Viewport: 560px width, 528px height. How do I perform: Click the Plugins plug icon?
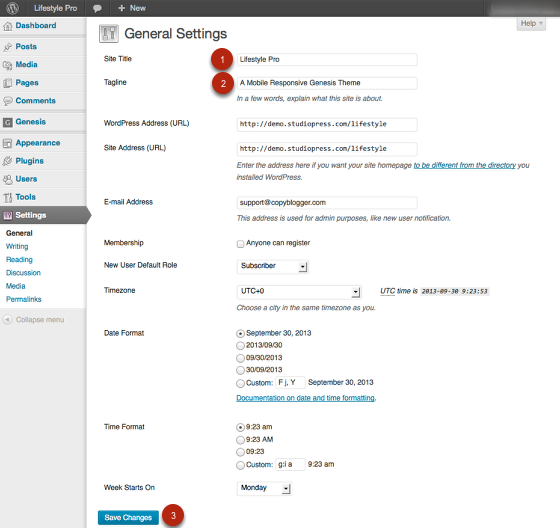8,161
